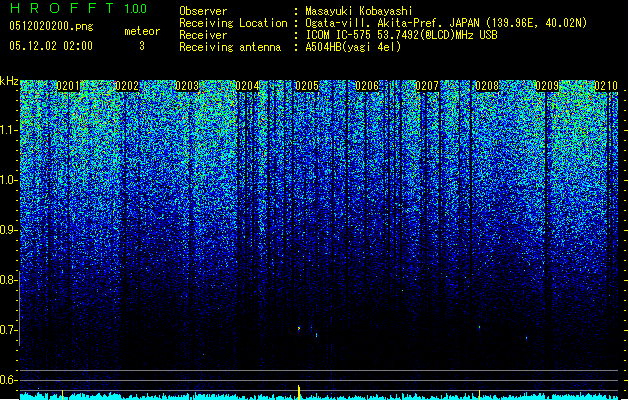Click the 0206 time marker
629x400 pixels.
[x=367, y=86]
